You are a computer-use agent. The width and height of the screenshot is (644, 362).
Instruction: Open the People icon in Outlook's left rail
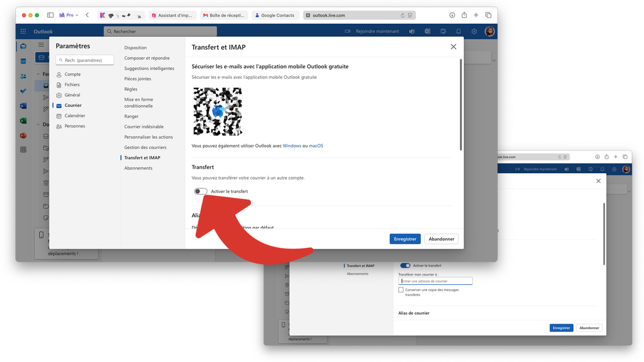(23, 76)
